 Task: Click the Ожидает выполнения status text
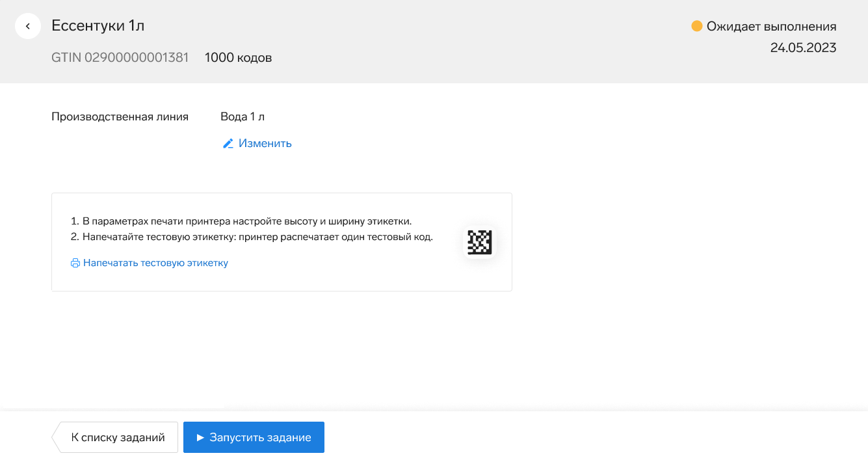point(772,27)
